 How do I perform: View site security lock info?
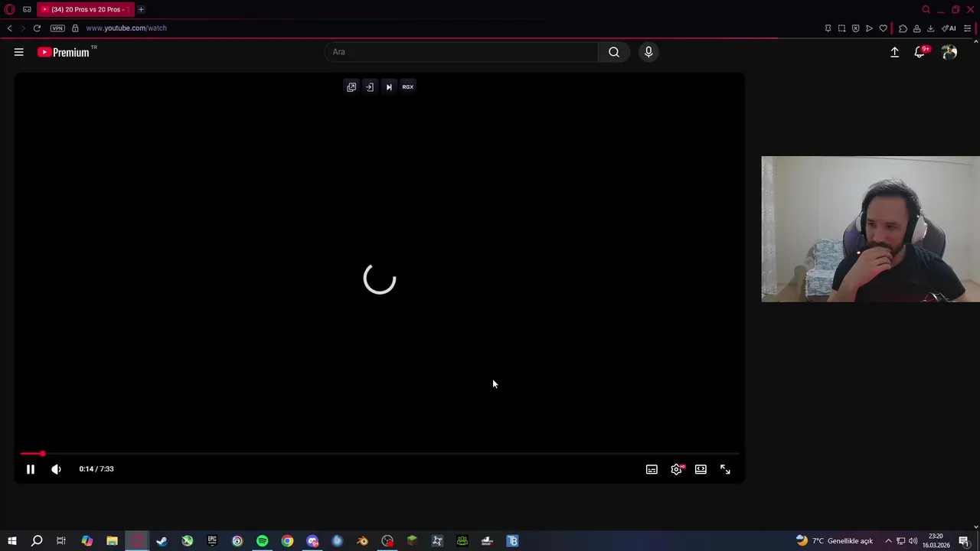coord(75,28)
